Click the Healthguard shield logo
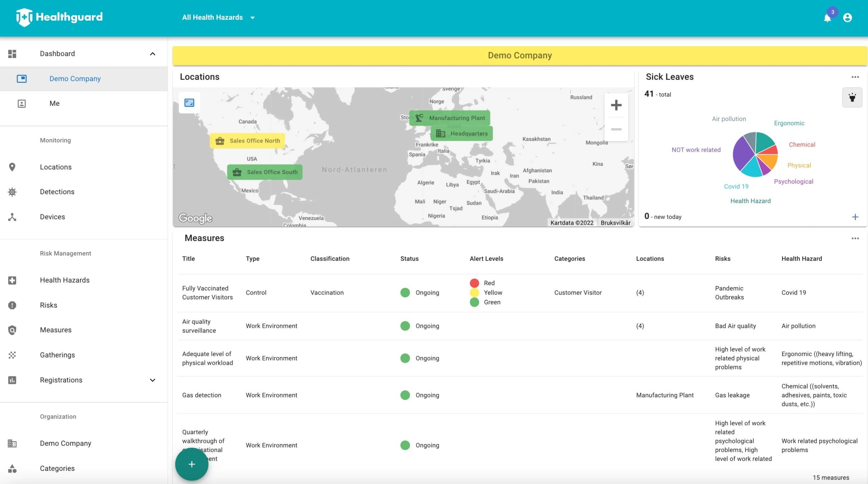Image resolution: width=868 pixels, height=484 pixels. tap(24, 17)
